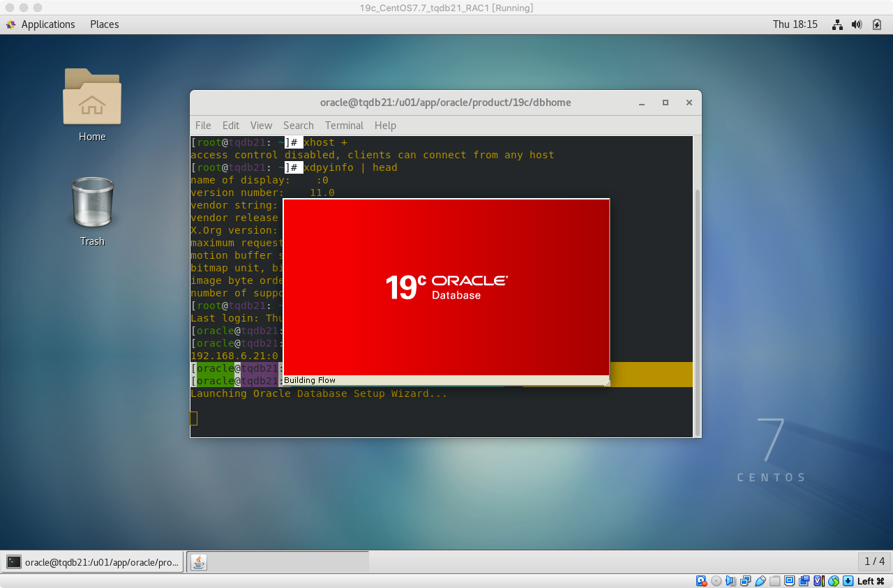Open the Edit menu in terminal
Screen dimensions: 893x588
point(231,126)
